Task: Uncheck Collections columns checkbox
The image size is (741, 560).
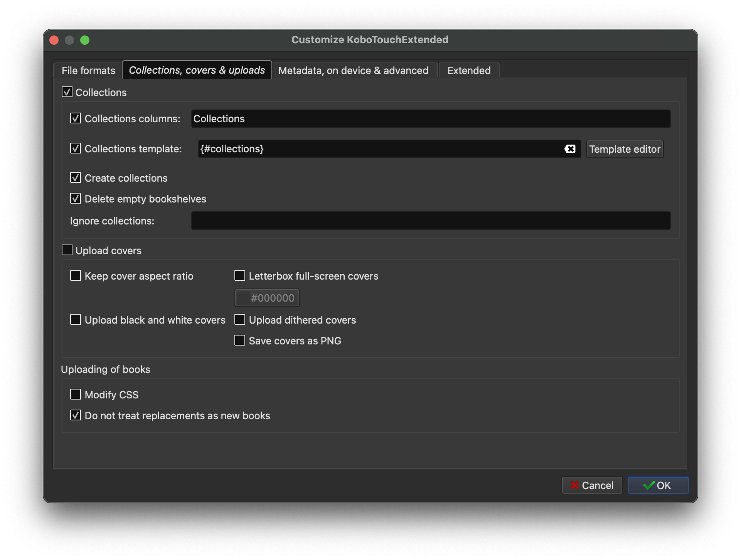Action: click(x=76, y=118)
